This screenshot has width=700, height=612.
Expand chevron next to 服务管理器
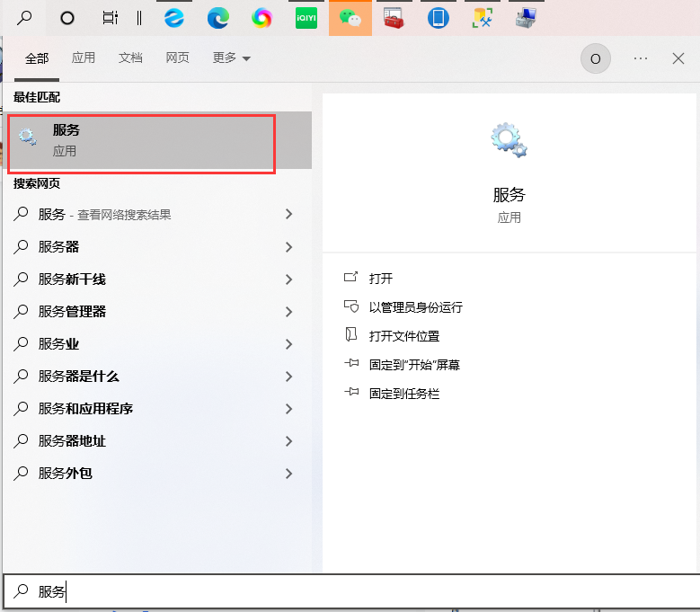[x=288, y=312]
